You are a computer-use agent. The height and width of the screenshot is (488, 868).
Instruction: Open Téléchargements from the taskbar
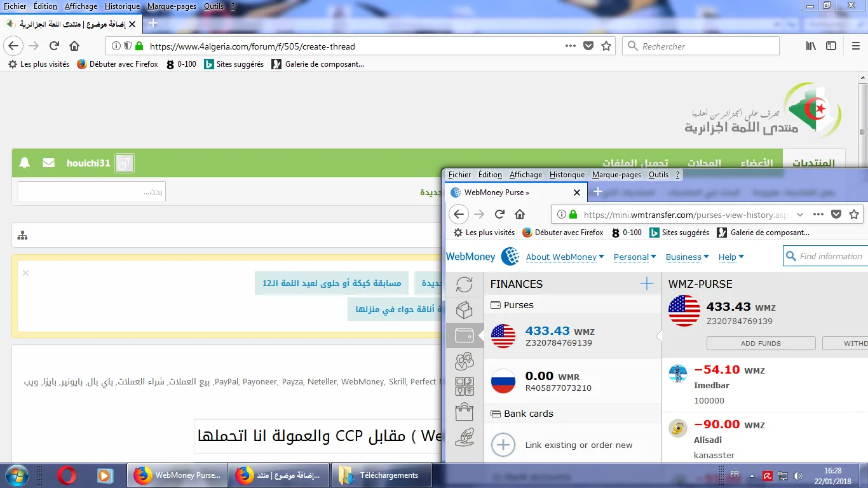[381, 475]
